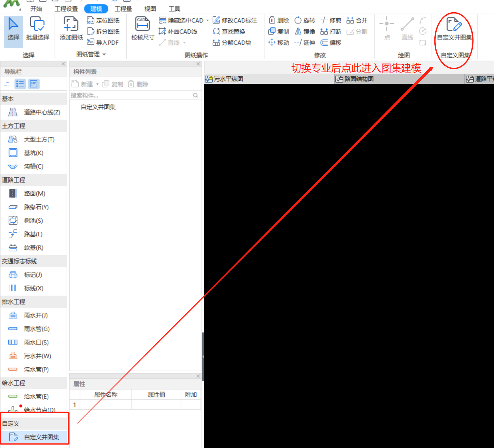Viewport: 494px width, 448px height.
Task: Select the 添加图纸 tool
Action: (71, 28)
